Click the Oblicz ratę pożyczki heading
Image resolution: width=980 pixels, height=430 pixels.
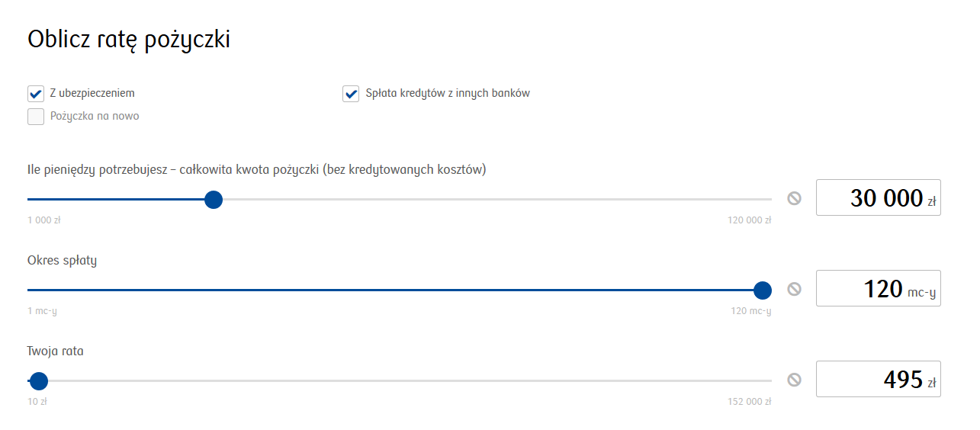click(129, 40)
